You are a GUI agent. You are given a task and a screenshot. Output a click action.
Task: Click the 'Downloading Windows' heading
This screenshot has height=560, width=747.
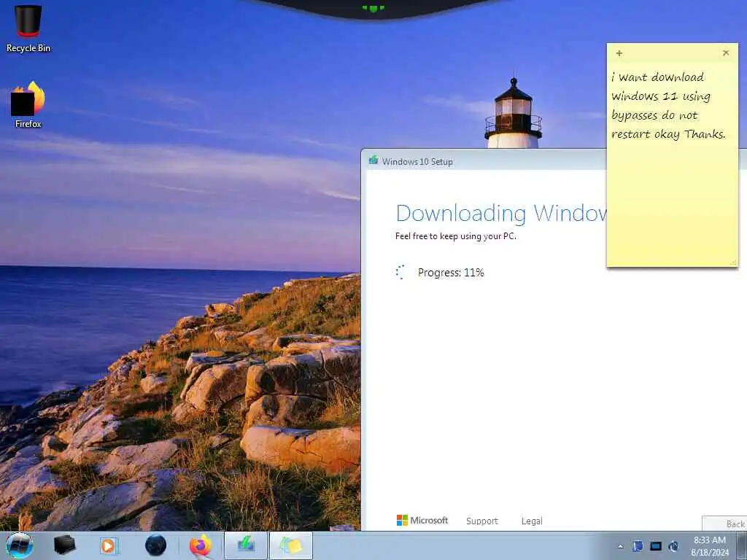501,213
